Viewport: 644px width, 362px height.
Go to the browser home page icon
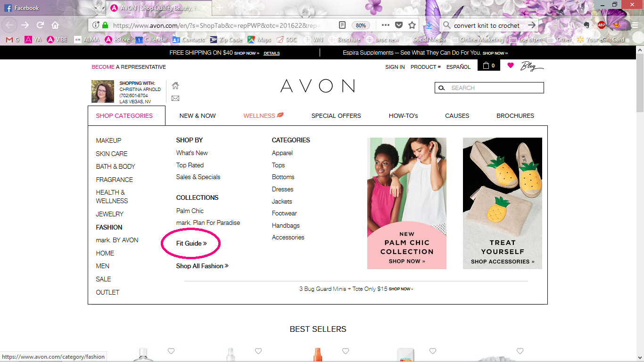55,25
